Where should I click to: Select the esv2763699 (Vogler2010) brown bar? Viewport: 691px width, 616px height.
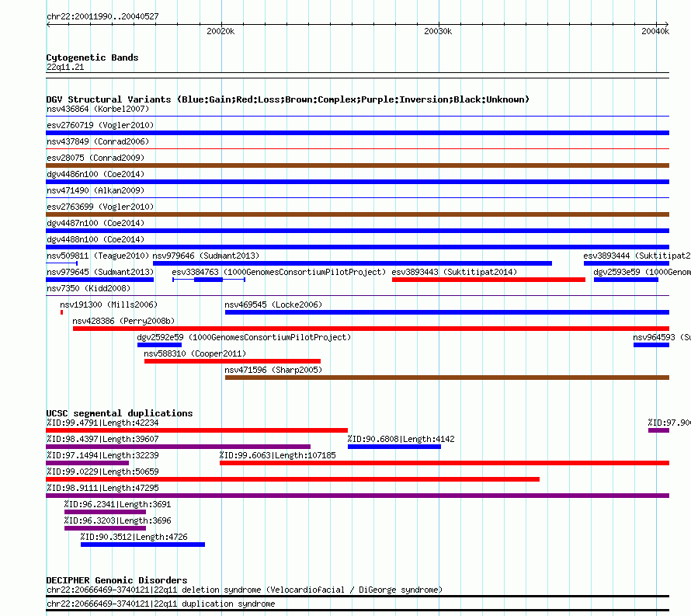click(357, 214)
